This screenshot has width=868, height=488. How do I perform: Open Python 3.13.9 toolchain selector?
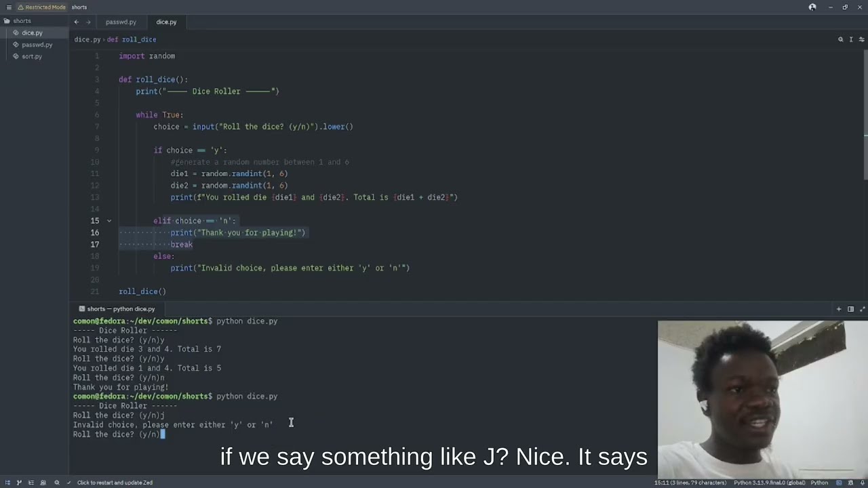[x=770, y=483]
